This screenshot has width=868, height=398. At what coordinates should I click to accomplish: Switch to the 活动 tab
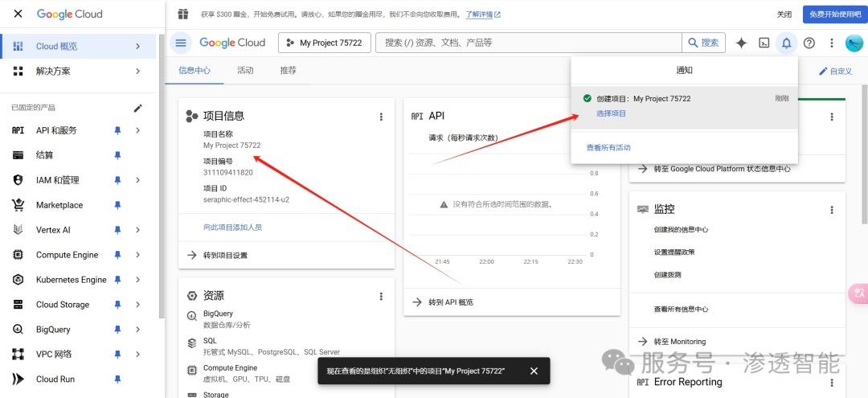tap(245, 70)
